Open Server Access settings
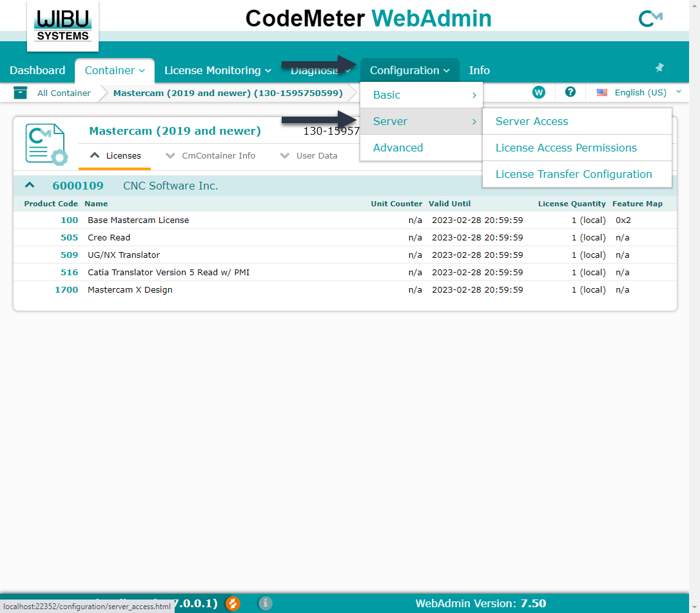Screen dimensions: 700x613 coord(577,121)
